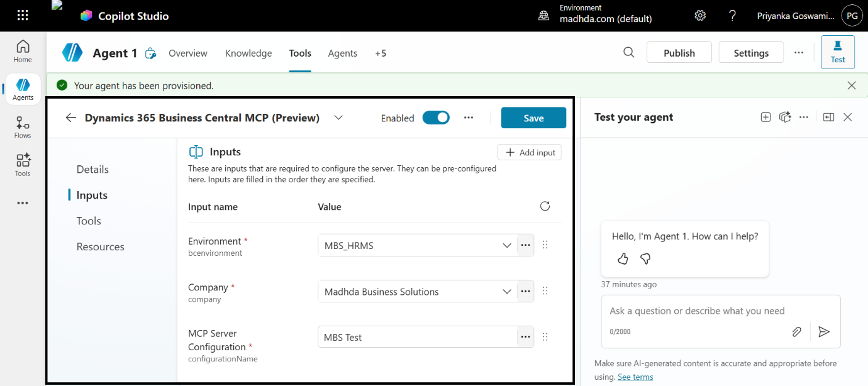Start a new chat in the test panel

coord(765,117)
